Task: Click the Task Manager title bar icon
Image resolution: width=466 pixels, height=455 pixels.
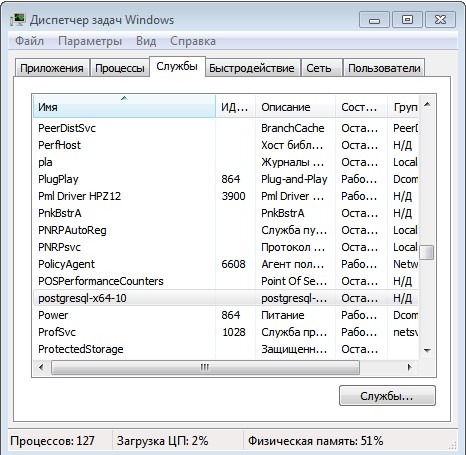Action: coord(17,20)
